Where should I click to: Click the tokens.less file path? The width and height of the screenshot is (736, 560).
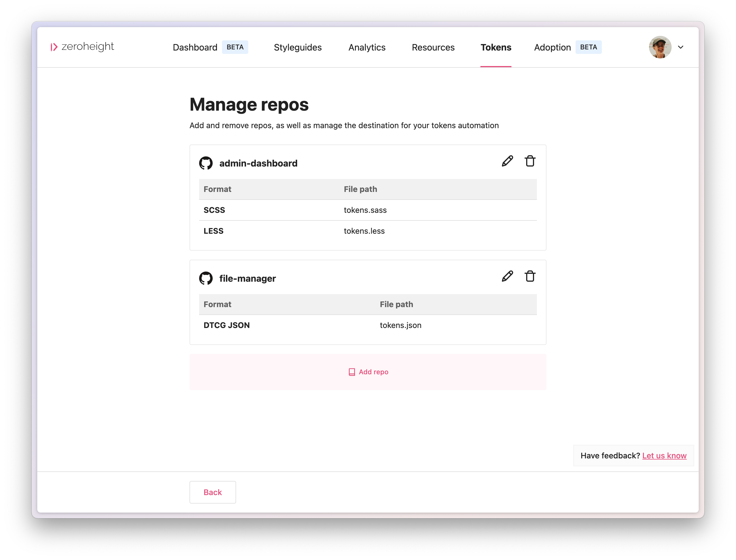coord(364,231)
